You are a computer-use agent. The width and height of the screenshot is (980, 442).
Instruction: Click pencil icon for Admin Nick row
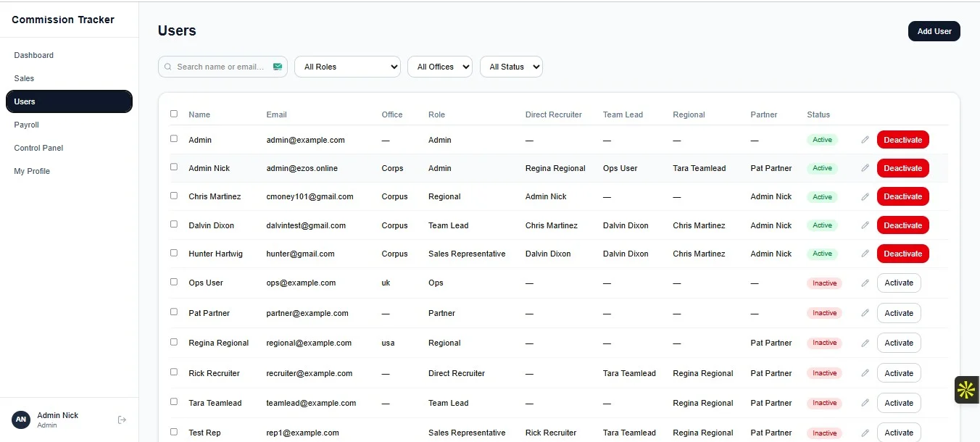(x=865, y=168)
